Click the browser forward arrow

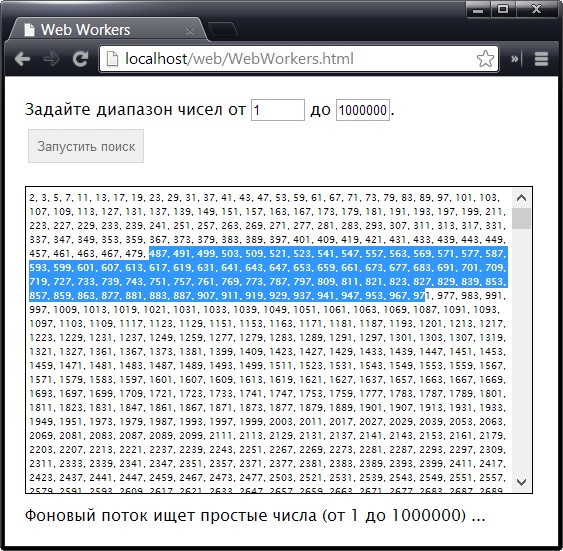51,59
